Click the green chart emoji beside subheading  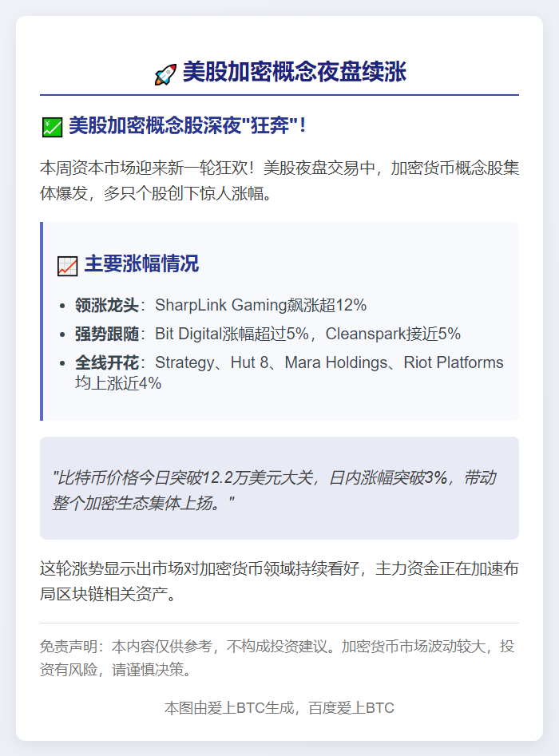52,127
